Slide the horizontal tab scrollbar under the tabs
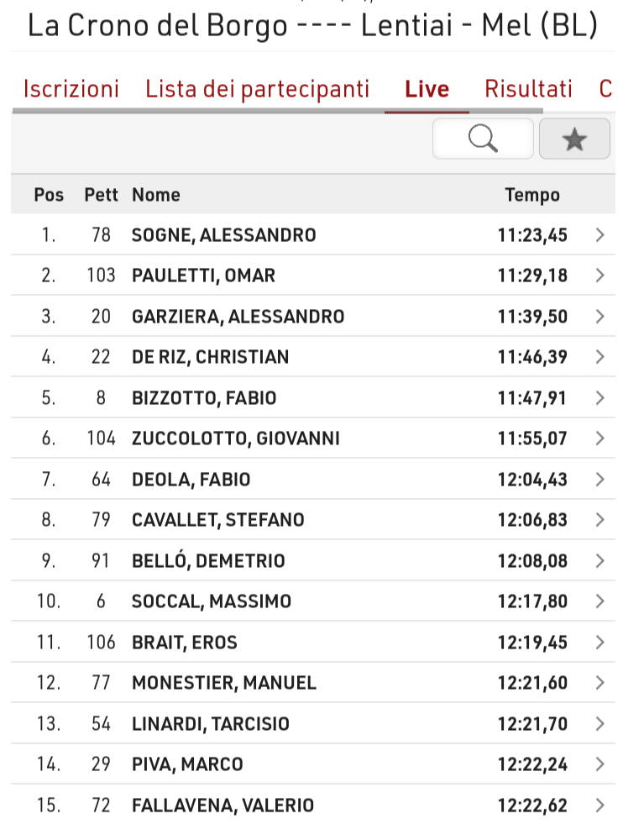The image size is (644, 824). pos(277,111)
